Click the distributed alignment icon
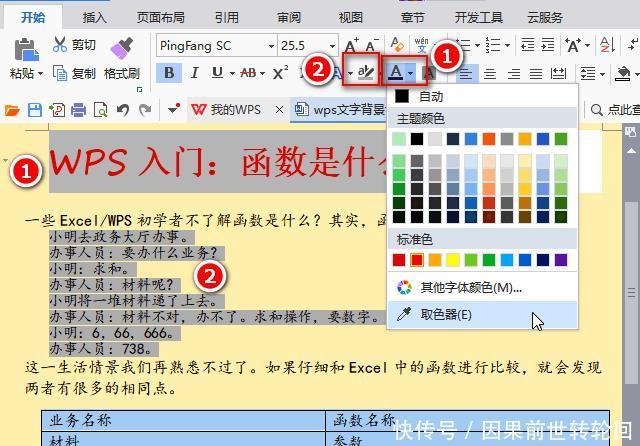 point(558,74)
